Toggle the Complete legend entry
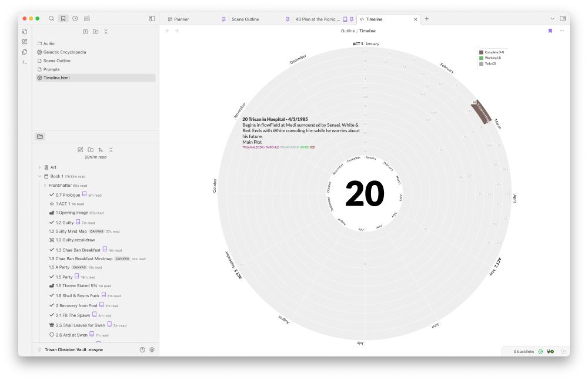The image size is (588, 380). (x=494, y=52)
